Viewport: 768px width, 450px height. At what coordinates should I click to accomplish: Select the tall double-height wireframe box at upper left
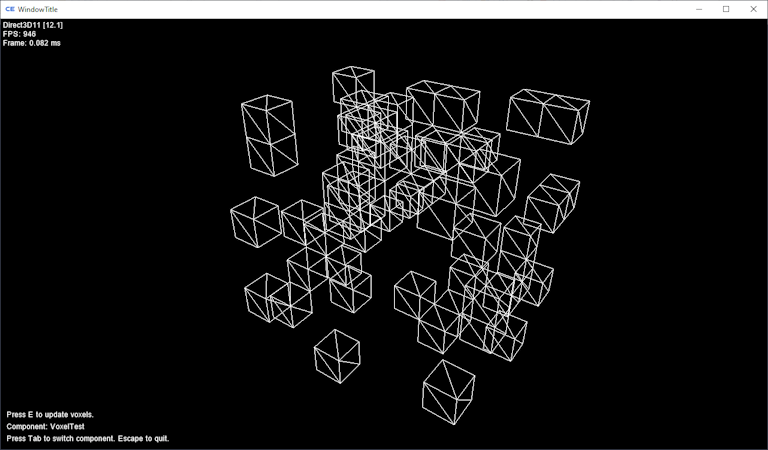(x=268, y=136)
